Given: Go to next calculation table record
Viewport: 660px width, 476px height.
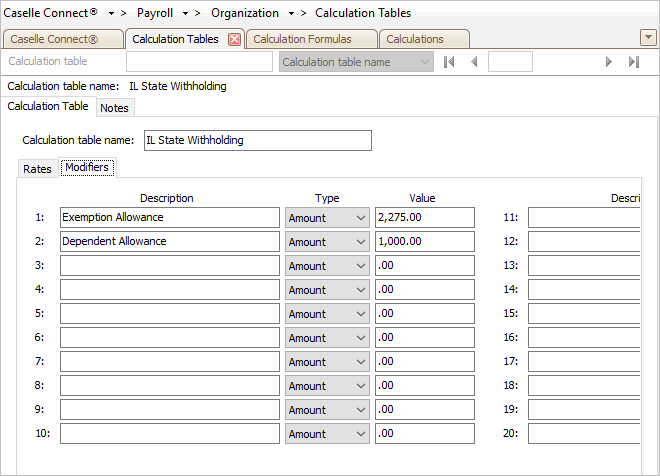Looking at the screenshot, I should (608, 62).
